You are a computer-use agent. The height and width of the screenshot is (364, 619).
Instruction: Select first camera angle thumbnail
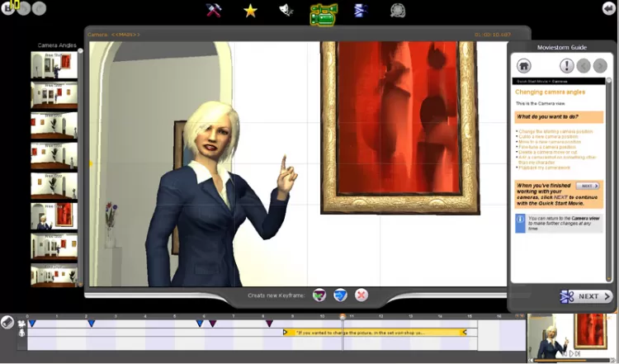(54, 65)
